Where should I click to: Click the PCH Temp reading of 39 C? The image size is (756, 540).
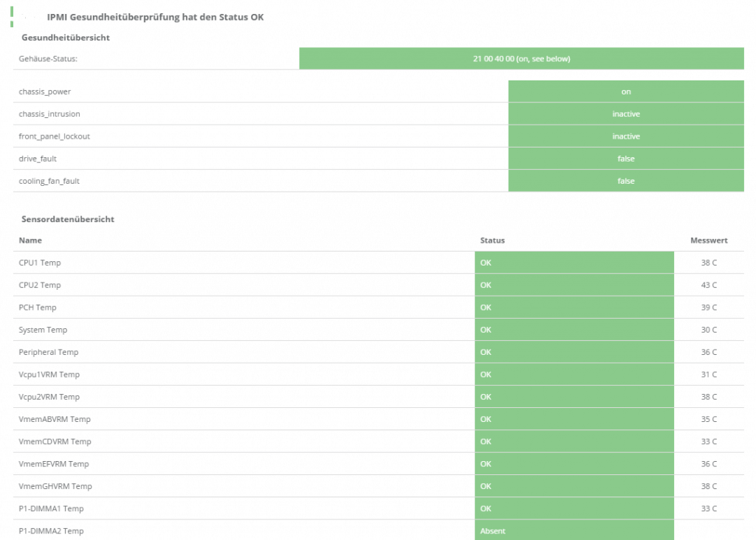tap(709, 308)
